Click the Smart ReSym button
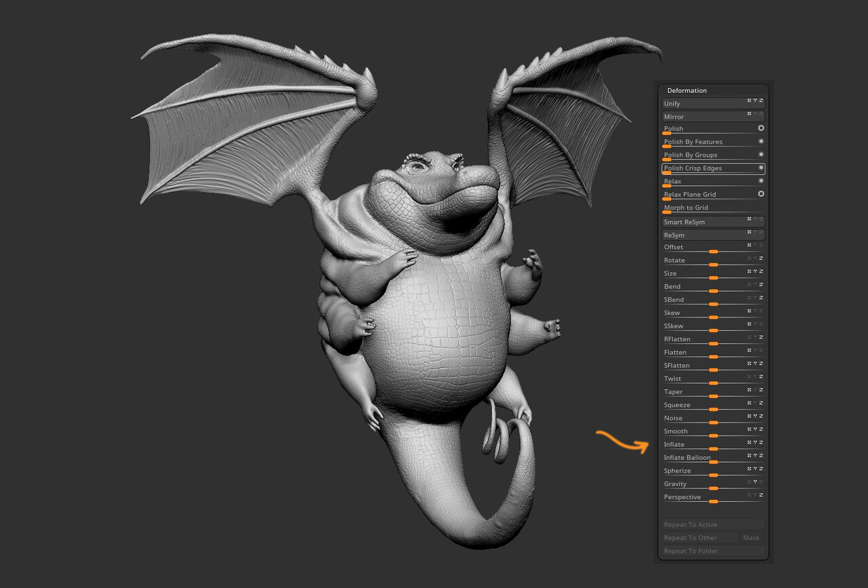The width and height of the screenshot is (868, 588). point(713,222)
